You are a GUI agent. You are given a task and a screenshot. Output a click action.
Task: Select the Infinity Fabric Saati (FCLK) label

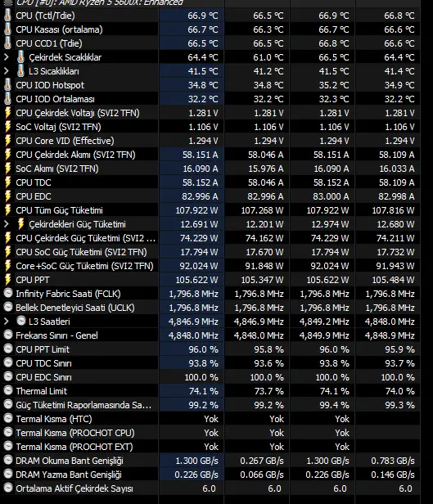tap(68, 294)
